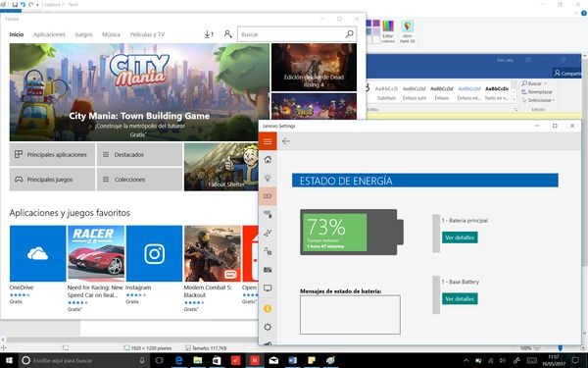Image resolution: width=588 pixels, height=368 pixels.
Task: Click Ver detalles for Batería principal
Action: pos(460,237)
